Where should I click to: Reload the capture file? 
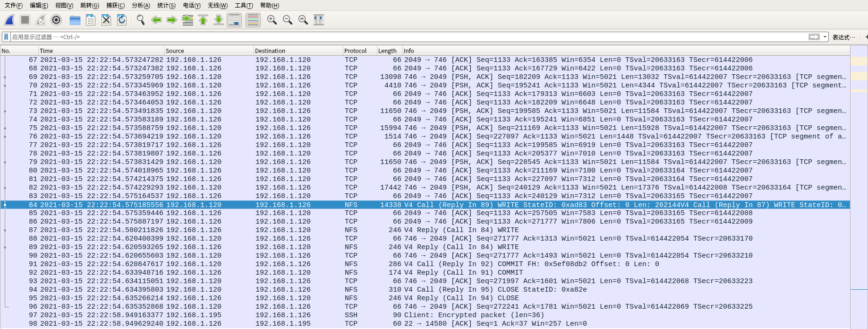(x=122, y=20)
